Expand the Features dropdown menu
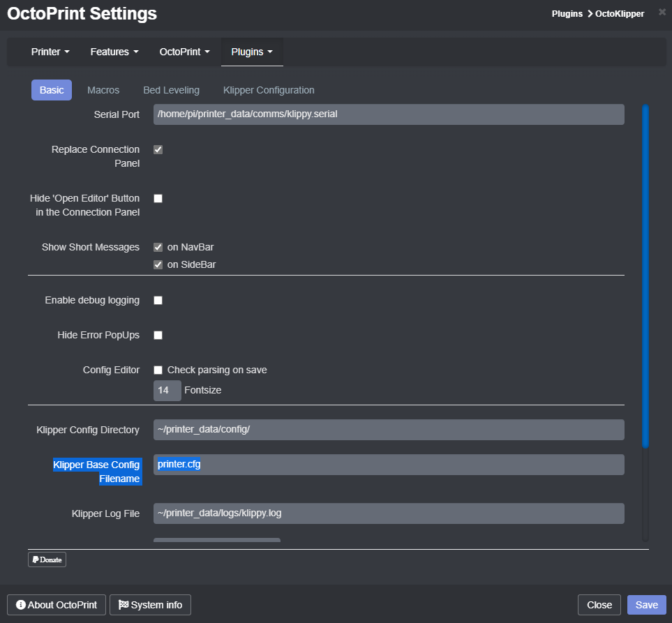This screenshot has height=623, width=672. (x=114, y=52)
